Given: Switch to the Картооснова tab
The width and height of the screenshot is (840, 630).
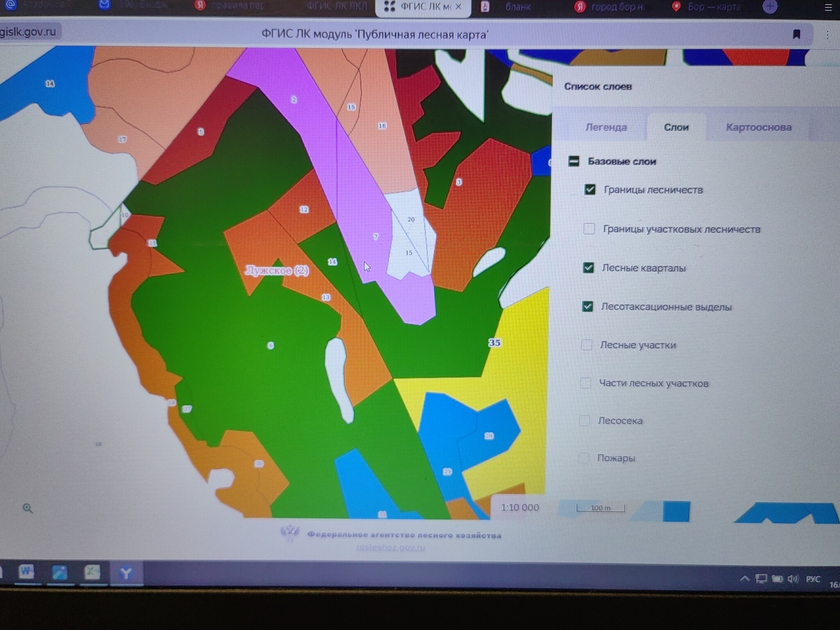Looking at the screenshot, I should [x=758, y=127].
